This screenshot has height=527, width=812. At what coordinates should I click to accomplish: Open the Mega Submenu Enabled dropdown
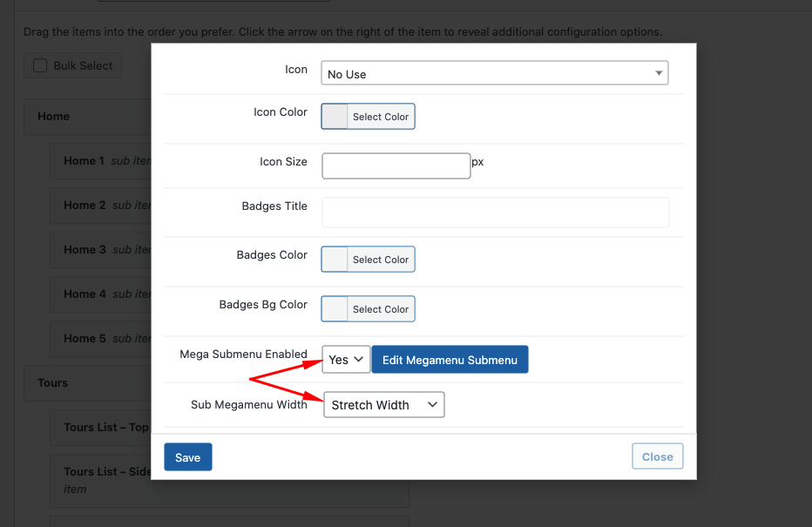[x=346, y=360]
